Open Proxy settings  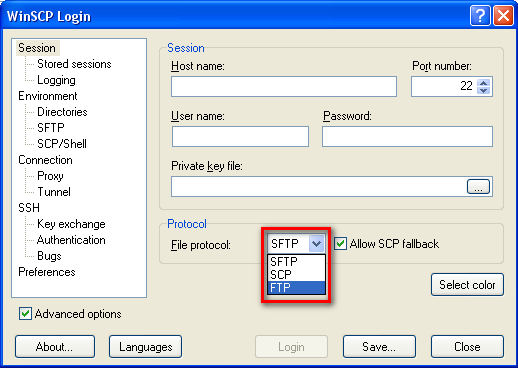point(50,176)
